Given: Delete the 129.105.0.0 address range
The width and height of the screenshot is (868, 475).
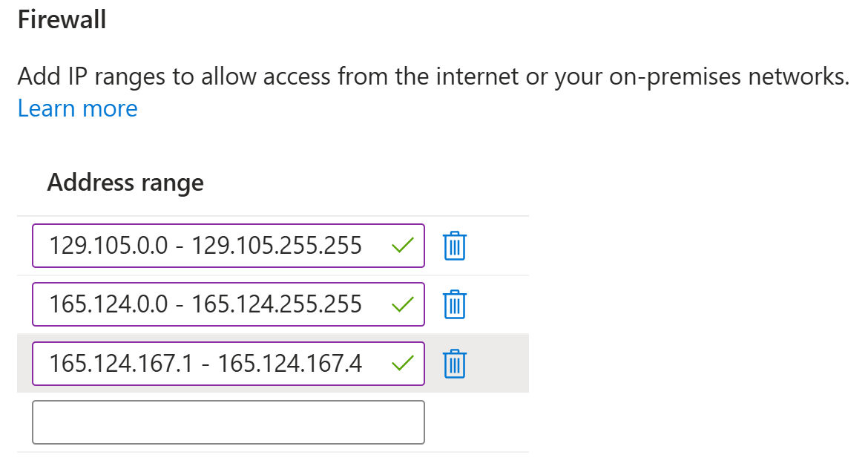Looking at the screenshot, I should pos(454,246).
